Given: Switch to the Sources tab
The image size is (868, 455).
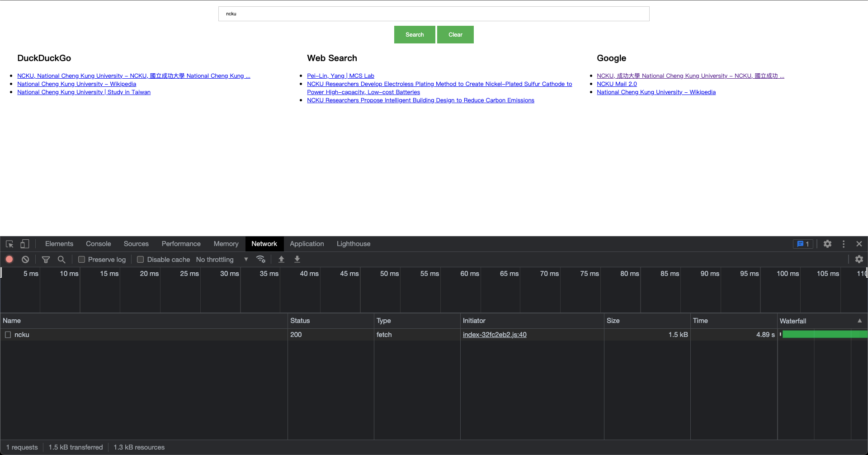Looking at the screenshot, I should click(x=136, y=244).
